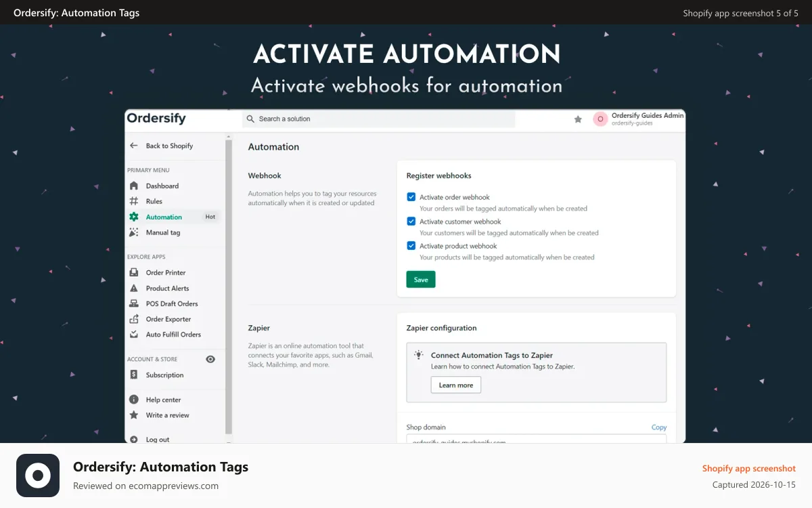Click the star icon in top bar
812x508 pixels.
(578, 119)
